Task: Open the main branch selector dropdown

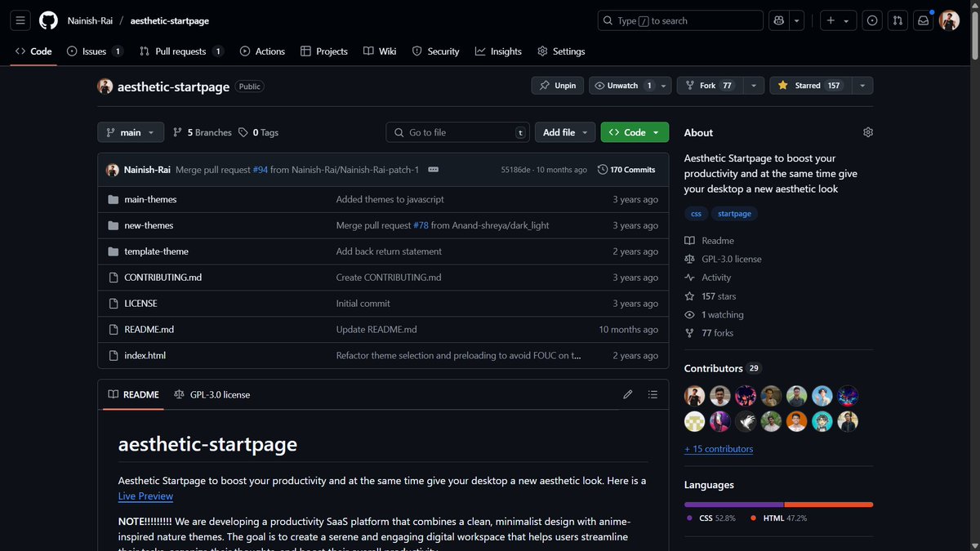Action: tap(131, 132)
